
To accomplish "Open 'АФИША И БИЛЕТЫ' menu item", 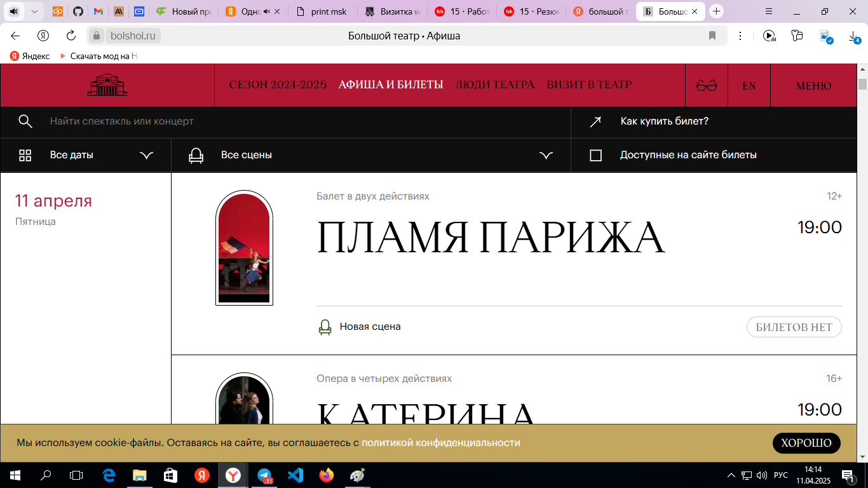I will click(x=391, y=85).
